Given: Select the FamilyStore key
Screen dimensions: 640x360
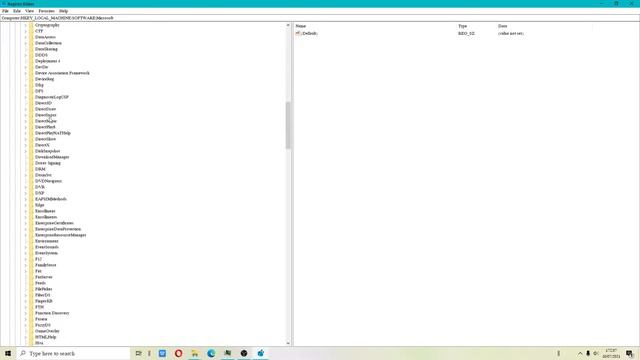Looking at the screenshot, I should pyautogui.click(x=45, y=265).
